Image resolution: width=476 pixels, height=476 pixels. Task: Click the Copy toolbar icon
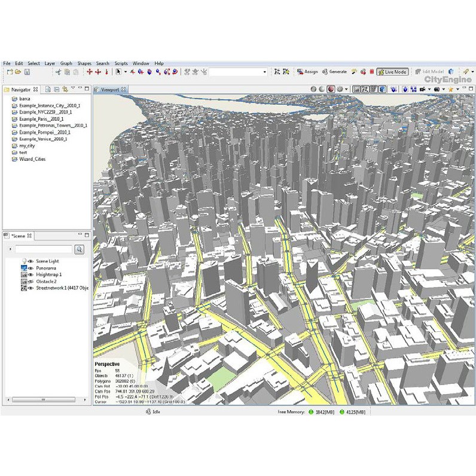click(x=68, y=72)
